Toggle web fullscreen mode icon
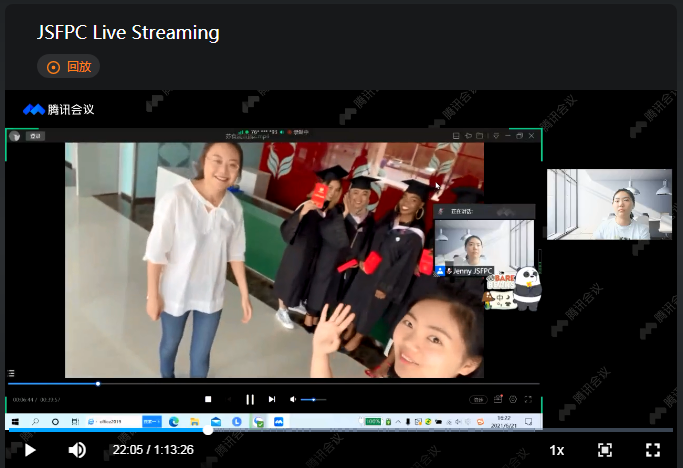Image resolution: width=683 pixels, height=468 pixels. [605, 450]
